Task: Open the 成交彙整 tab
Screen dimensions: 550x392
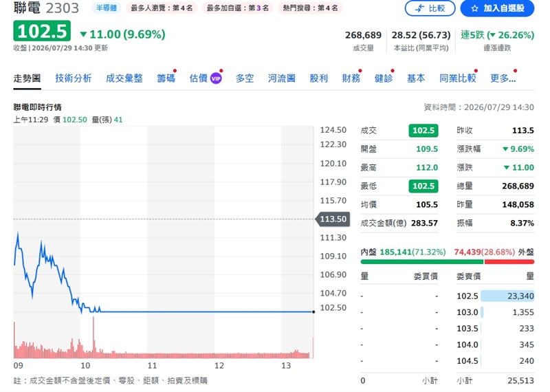Action: click(x=124, y=78)
